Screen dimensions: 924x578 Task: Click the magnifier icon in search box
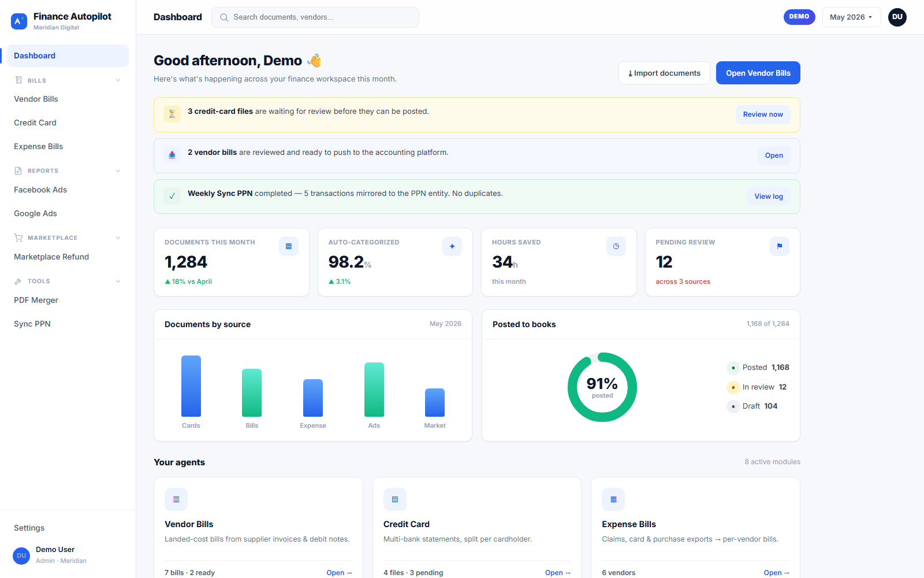[x=224, y=17]
